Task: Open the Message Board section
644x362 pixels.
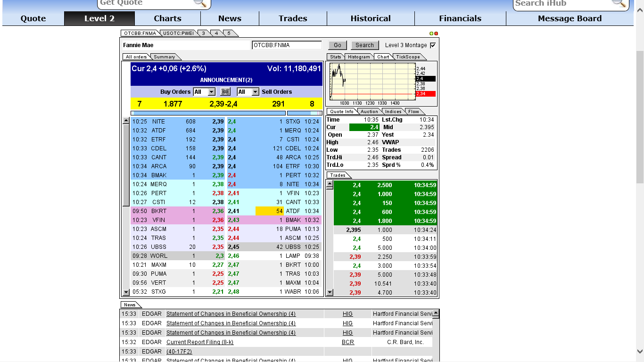Action: [570, 18]
